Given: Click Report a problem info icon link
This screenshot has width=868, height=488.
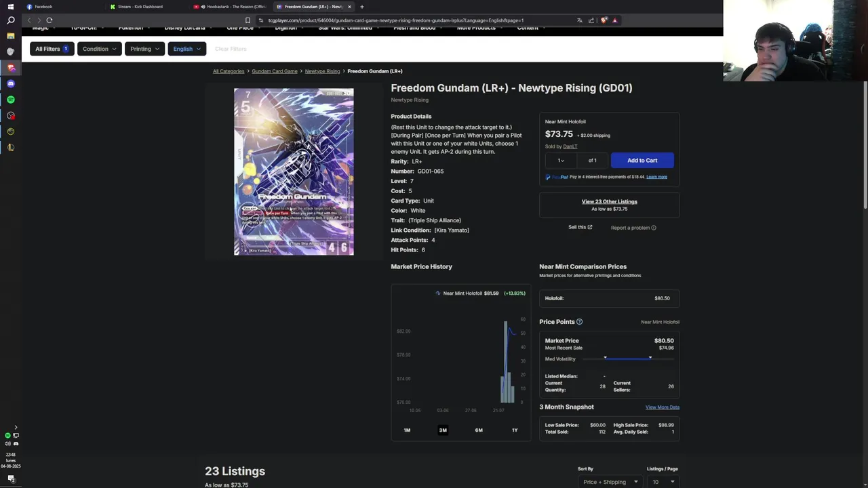Looking at the screenshot, I should pos(633,228).
